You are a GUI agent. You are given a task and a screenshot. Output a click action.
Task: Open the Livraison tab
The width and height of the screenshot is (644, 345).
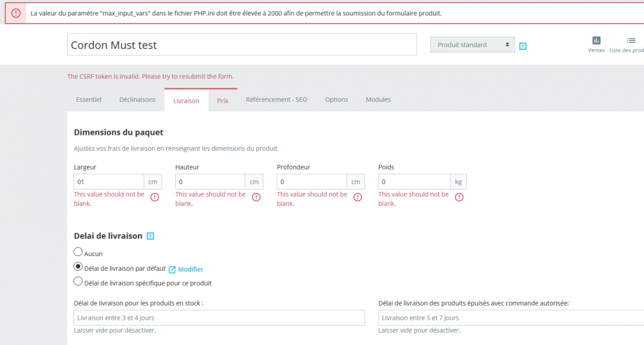187,101
